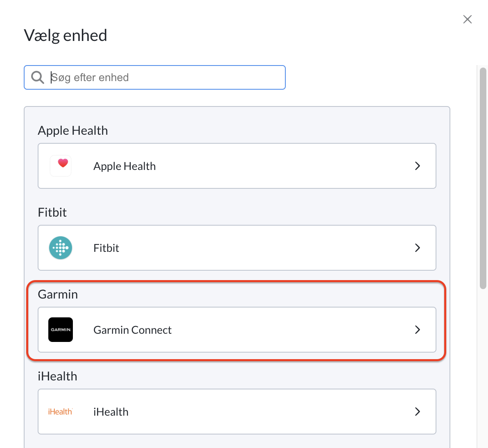Screen dimensions: 488x448
Task: Click the device list vertical scrollbar
Action: pyautogui.click(x=483, y=179)
